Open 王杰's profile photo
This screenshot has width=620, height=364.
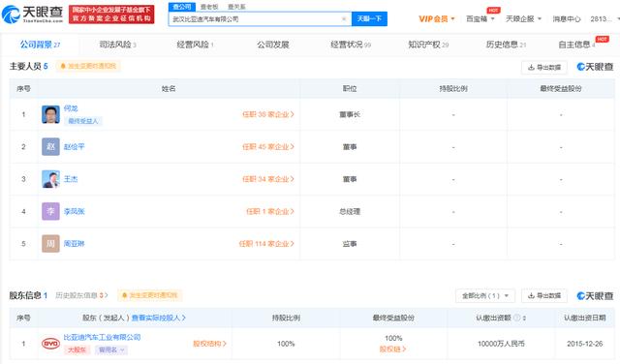tap(50, 179)
